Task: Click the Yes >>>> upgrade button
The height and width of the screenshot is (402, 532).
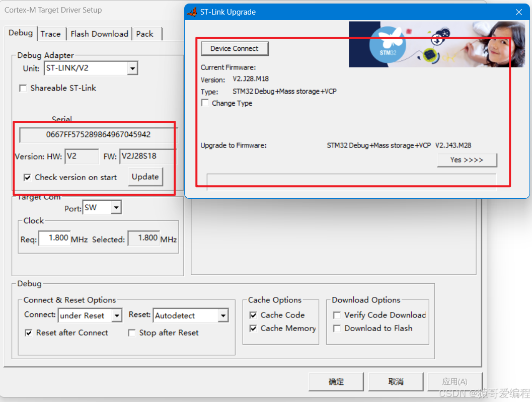Action: coord(467,160)
